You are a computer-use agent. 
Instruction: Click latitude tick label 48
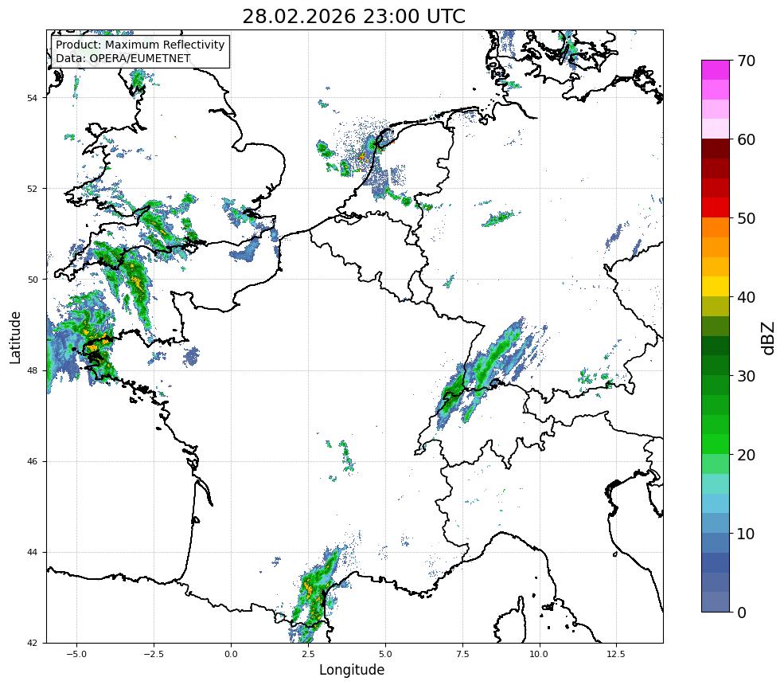tap(32, 370)
